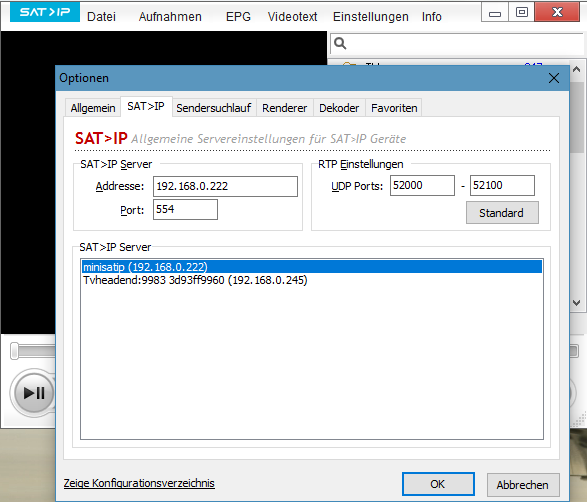
Task: Open the Aufnahmen menu
Action: 170,16
